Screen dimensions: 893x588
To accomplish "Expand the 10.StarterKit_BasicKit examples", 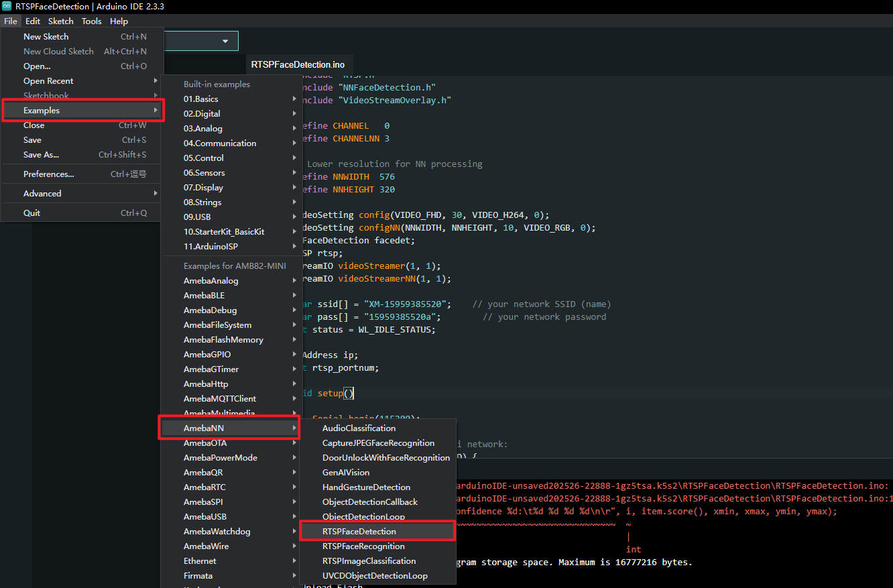I will tap(231, 232).
